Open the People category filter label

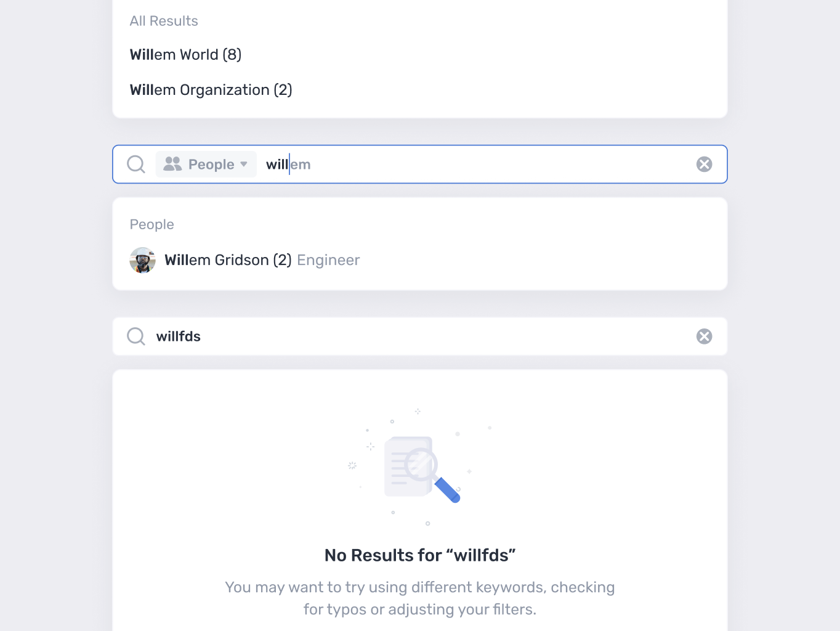[x=211, y=165]
